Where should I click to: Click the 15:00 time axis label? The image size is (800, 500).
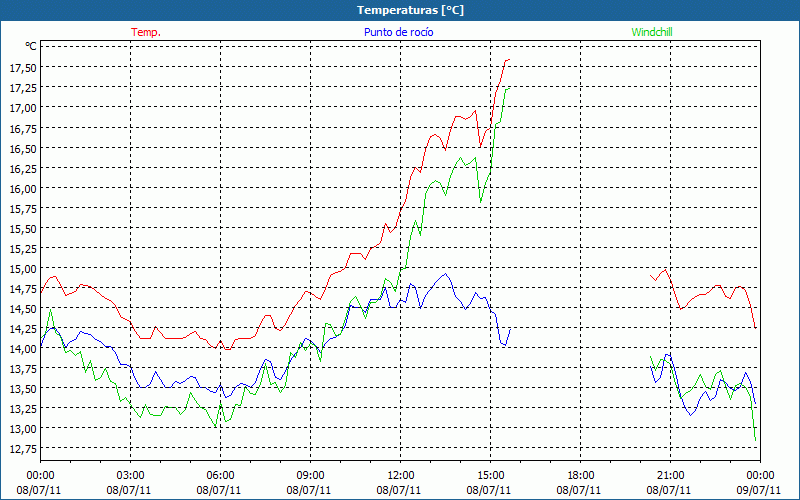(490, 476)
